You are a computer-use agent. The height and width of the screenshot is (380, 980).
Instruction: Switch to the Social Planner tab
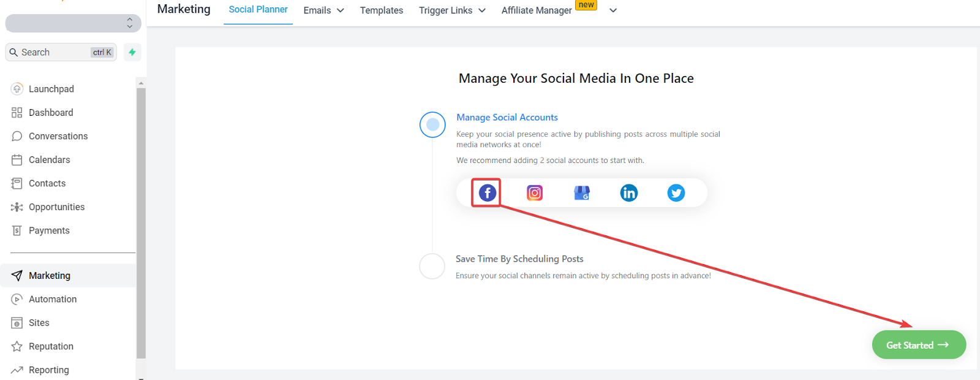pos(258,10)
